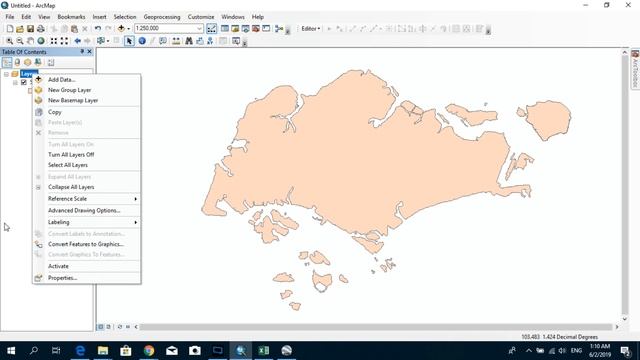Open the ArcToolbox window icon
This screenshot has width=640, height=360.
(256, 29)
